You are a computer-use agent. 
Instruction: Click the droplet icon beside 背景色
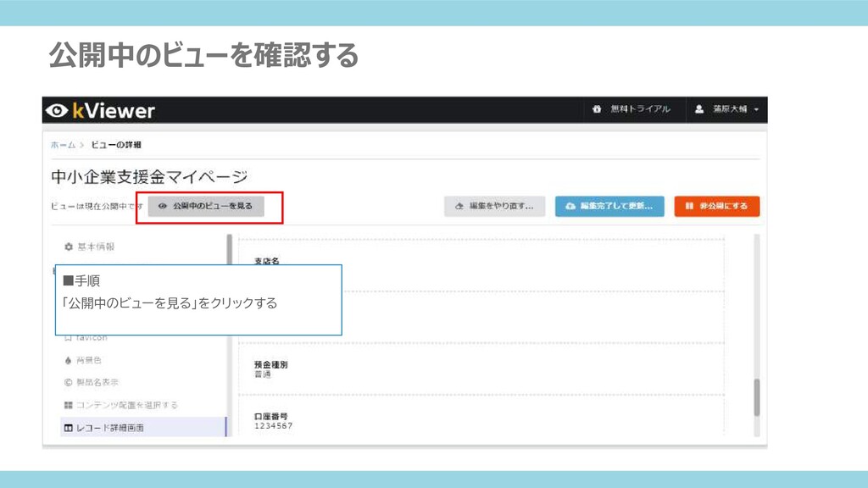(68, 360)
